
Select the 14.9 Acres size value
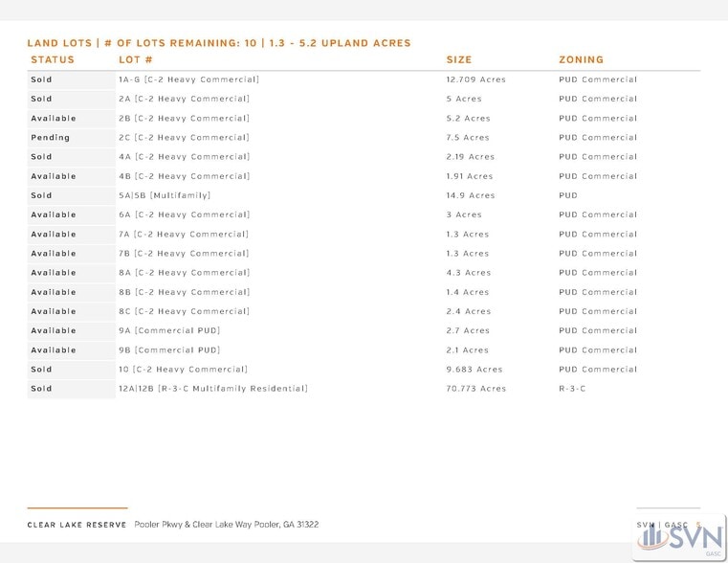click(x=471, y=195)
